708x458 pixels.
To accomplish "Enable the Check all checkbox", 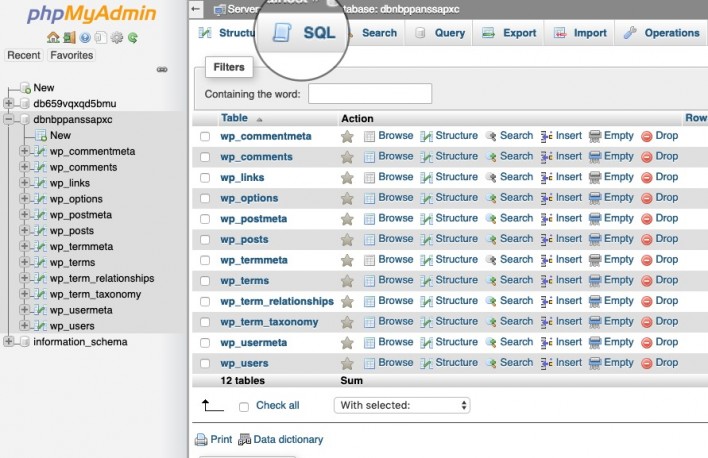I will 244,407.
